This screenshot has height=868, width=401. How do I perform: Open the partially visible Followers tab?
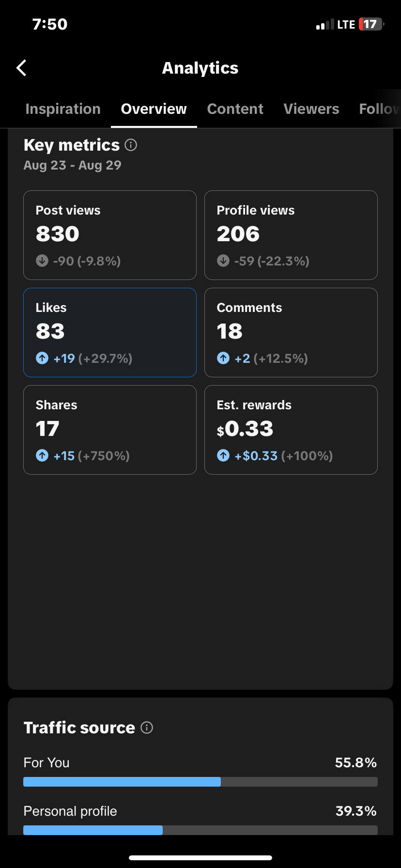click(x=380, y=109)
